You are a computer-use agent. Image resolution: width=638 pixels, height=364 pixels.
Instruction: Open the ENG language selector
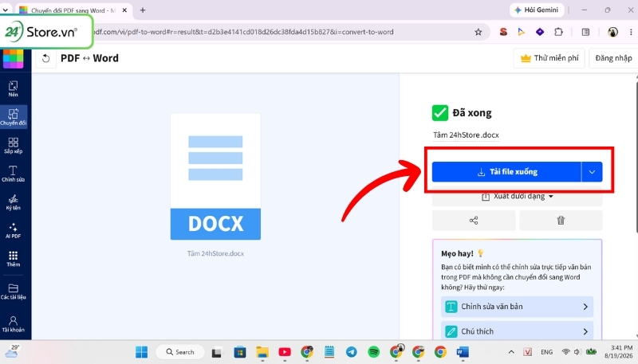pyautogui.click(x=546, y=352)
